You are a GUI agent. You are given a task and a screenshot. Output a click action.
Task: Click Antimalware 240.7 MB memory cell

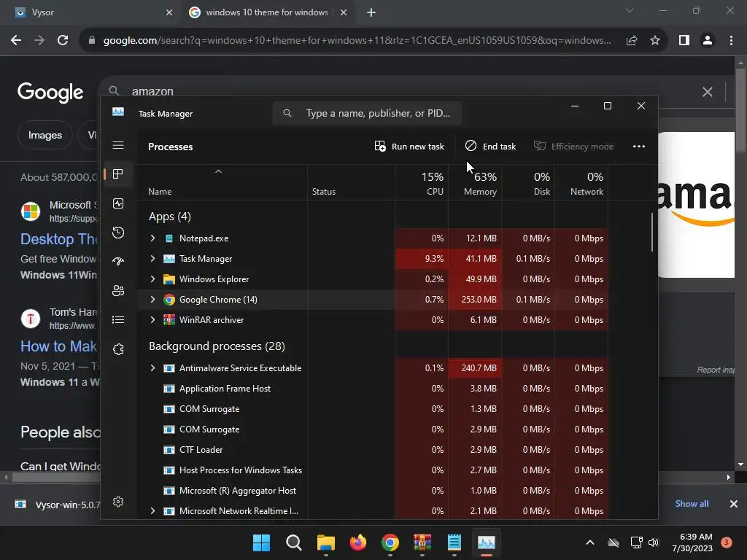click(x=475, y=367)
